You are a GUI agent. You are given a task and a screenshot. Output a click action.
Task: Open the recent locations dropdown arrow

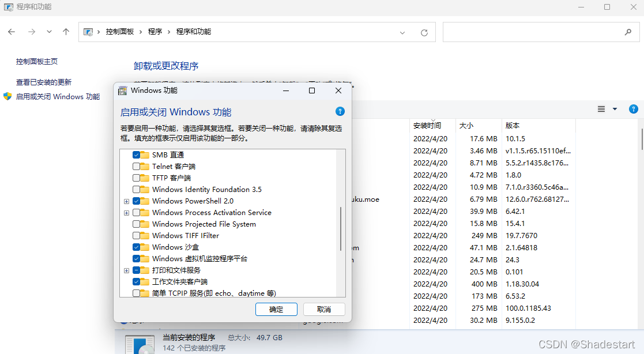coord(49,32)
